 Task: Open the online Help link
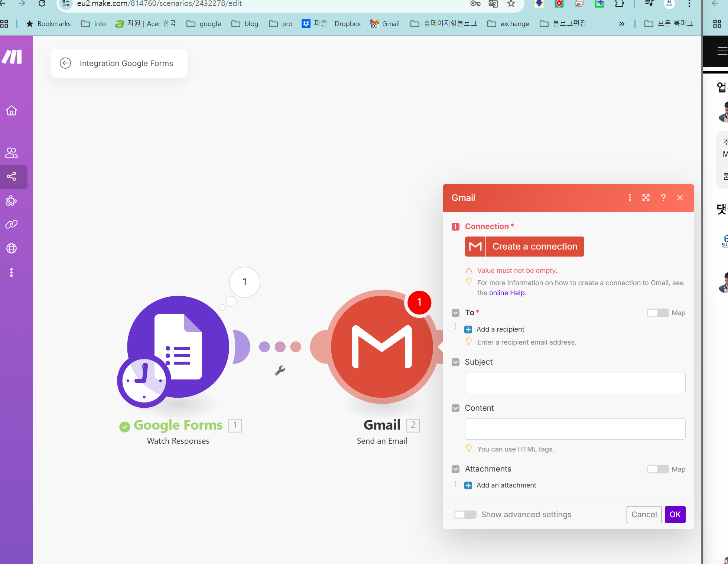pyautogui.click(x=507, y=293)
